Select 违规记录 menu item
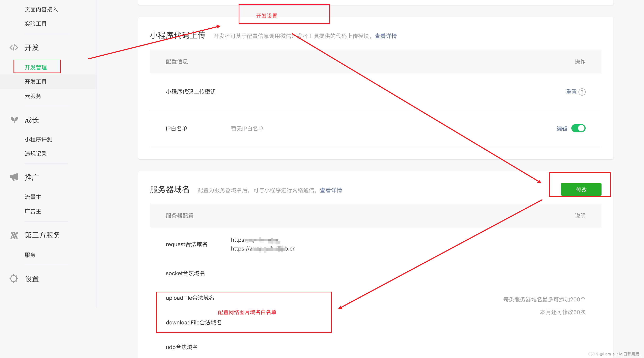The height and width of the screenshot is (358, 644). pyautogui.click(x=36, y=154)
